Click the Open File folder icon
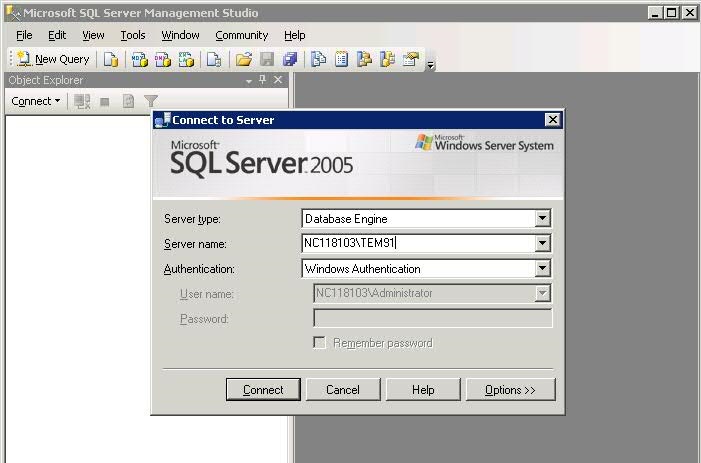701x463 pixels. (244, 59)
